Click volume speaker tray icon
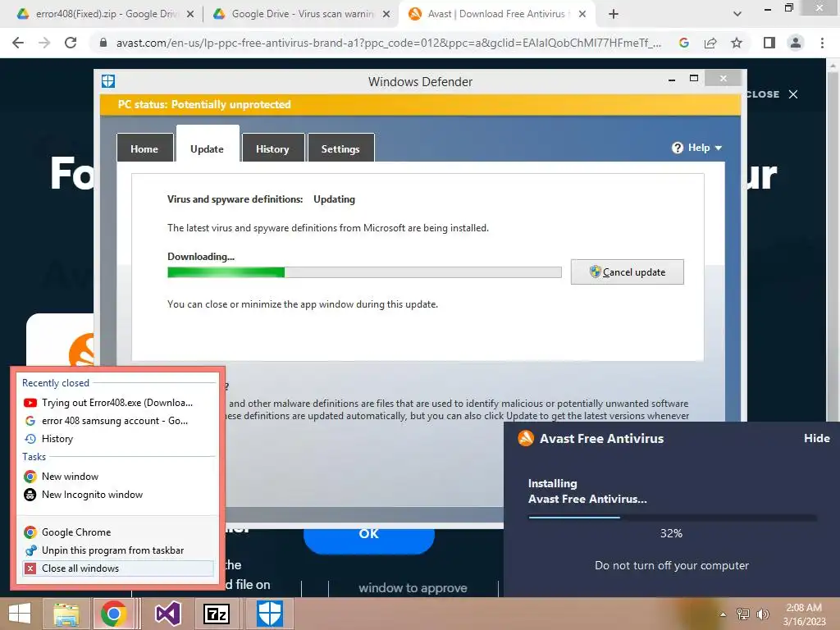 [762, 614]
